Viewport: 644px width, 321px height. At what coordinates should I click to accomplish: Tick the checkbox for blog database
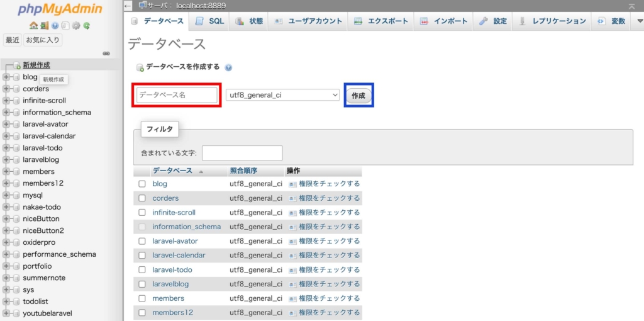(142, 184)
